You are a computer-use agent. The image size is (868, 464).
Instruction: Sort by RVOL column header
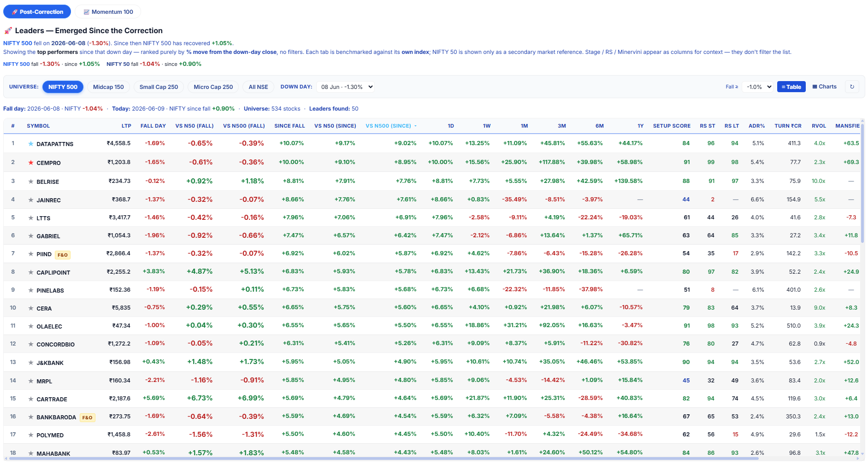[819, 126]
